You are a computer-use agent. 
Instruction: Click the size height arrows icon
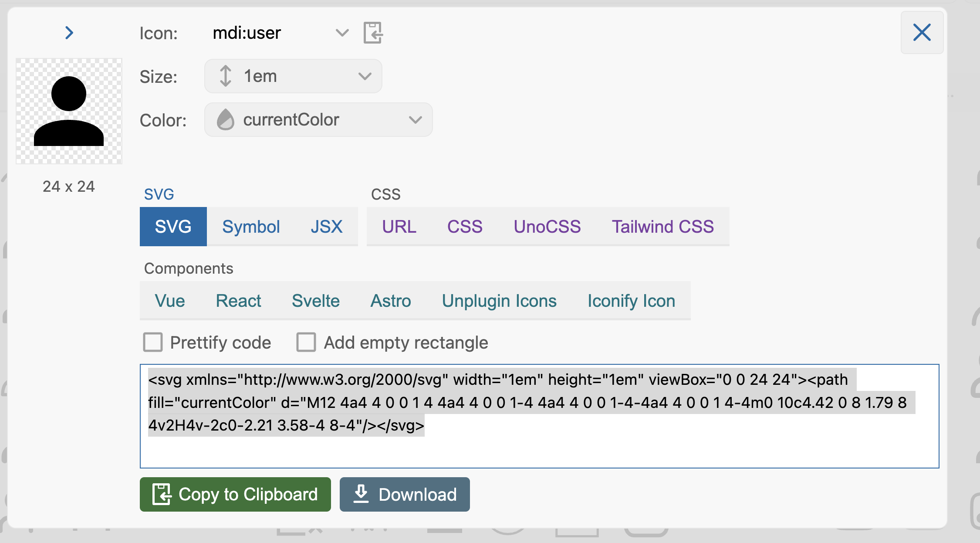(x=225, y=76)
